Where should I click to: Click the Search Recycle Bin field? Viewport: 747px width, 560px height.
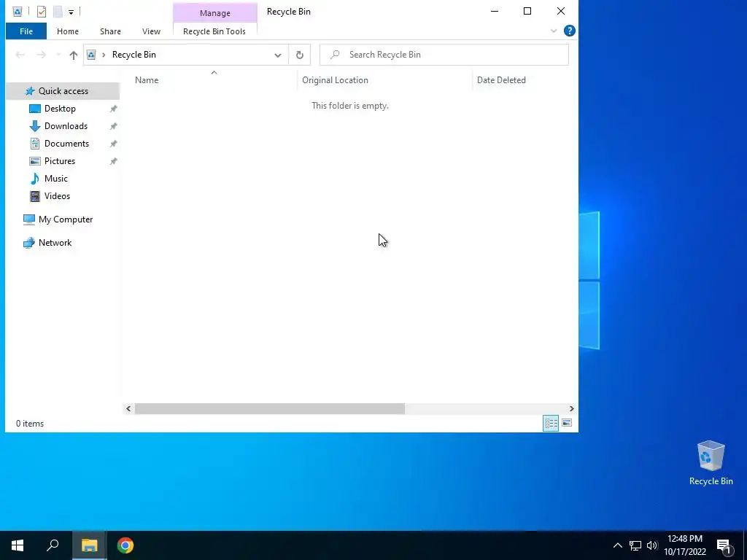point(444,55)
